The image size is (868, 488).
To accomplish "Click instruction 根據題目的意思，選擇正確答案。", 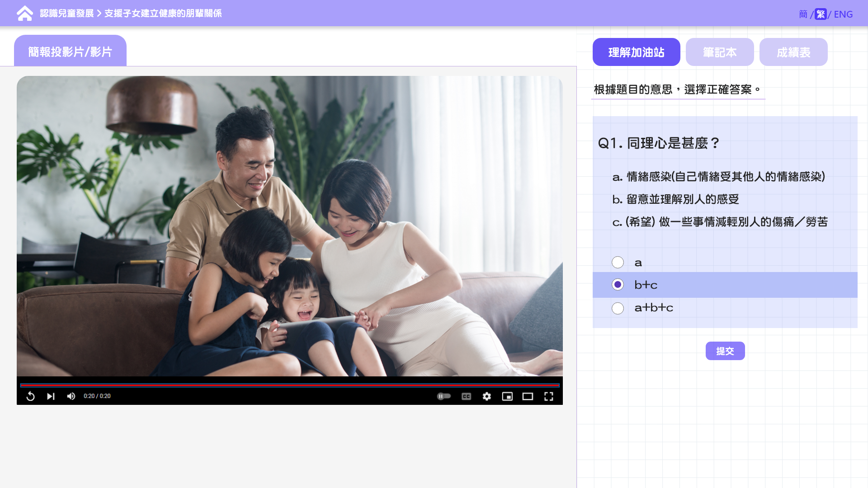I will (677, 89).
